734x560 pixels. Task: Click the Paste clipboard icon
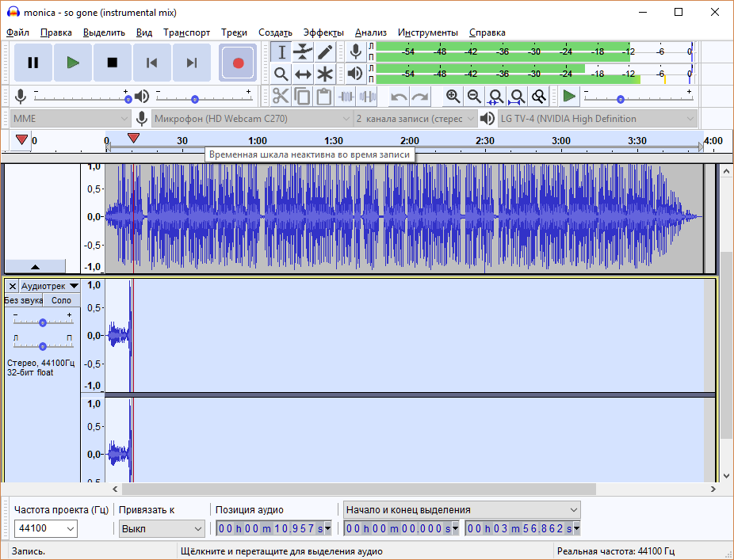pyautogui.click(x=324, y=97)
